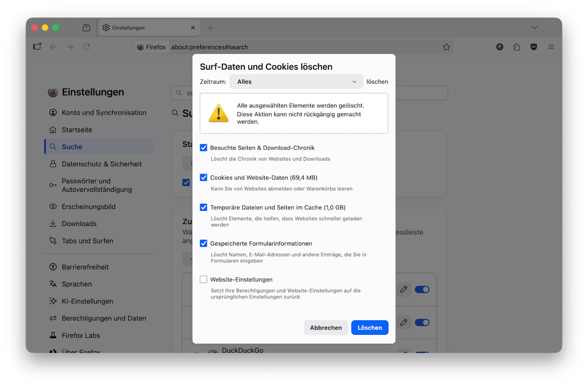Go forward with the forward arrow

tap(70, 47)
